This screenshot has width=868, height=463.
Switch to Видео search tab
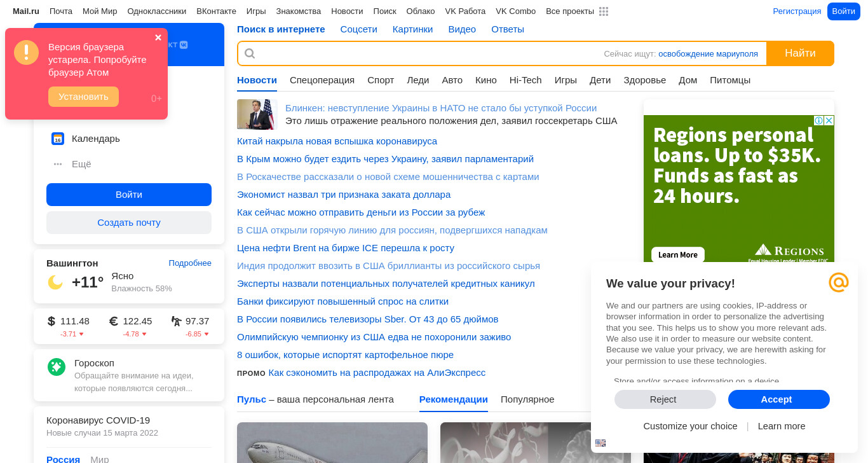462,29
